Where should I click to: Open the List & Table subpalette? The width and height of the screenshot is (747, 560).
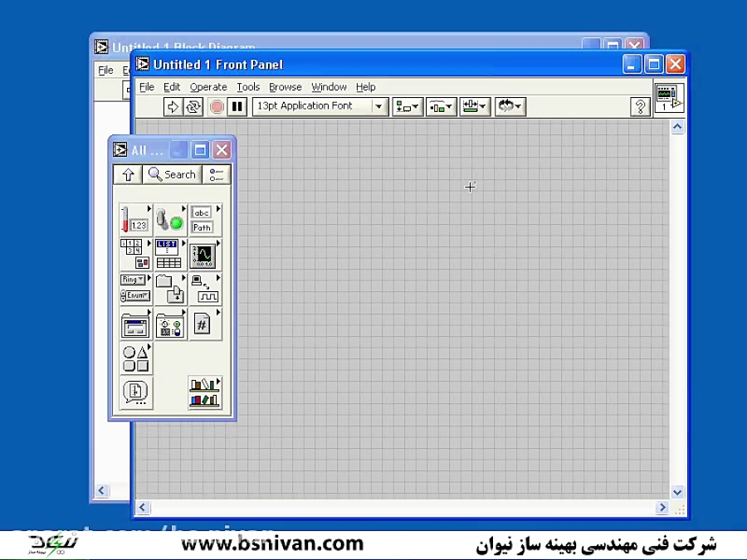pos(170,255)
